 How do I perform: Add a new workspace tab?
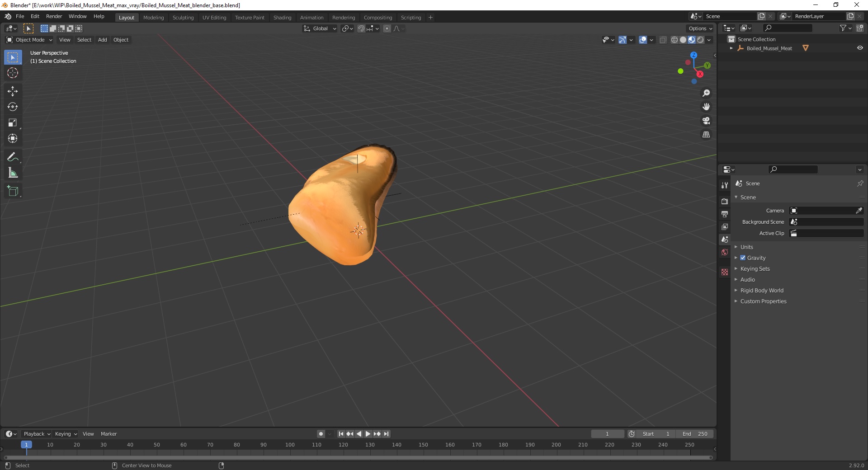pos(430,18)
